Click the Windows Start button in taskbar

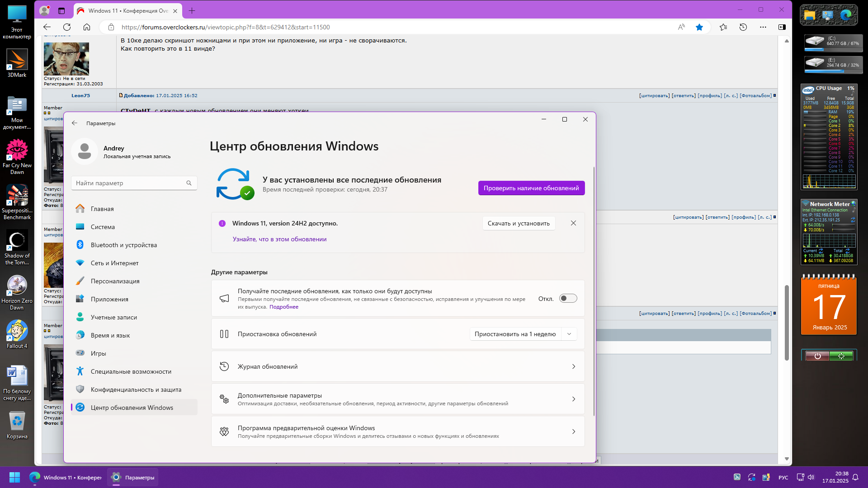(x=14, y=477)
